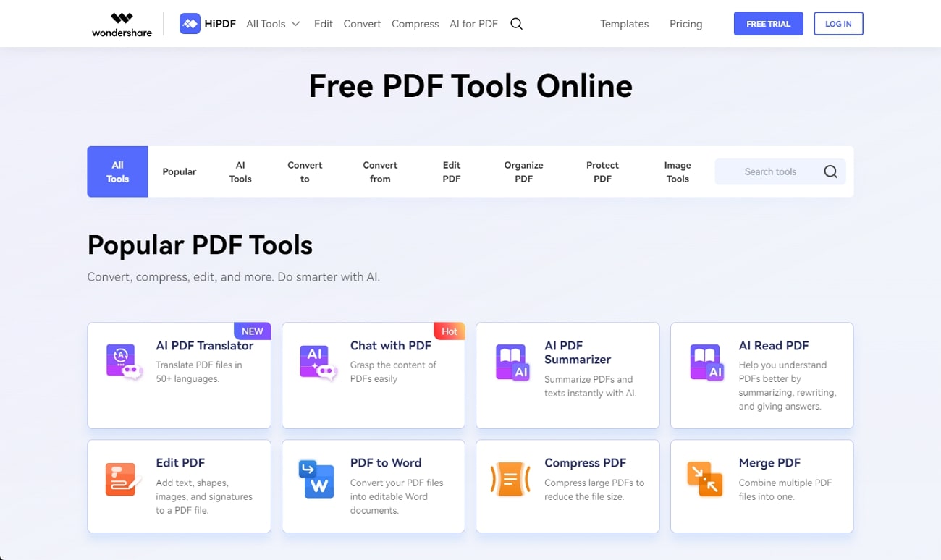The height and width of the screenshot is (560, 941).
Task: Click the Chat with PDF icon
Action: click(x=318, y=362)
